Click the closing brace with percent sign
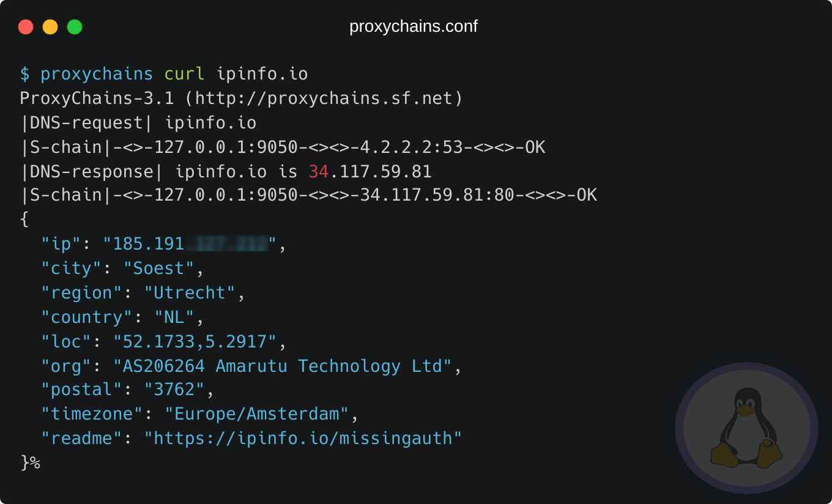Screen dimensions: 832x504 tap(30, 462)
